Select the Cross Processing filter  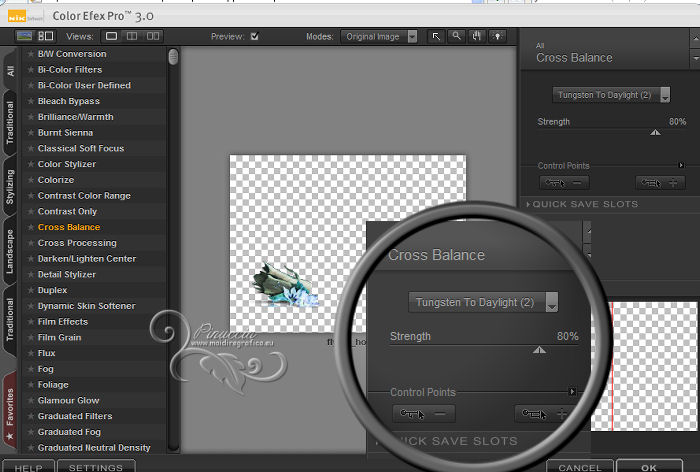coord(77,243)
